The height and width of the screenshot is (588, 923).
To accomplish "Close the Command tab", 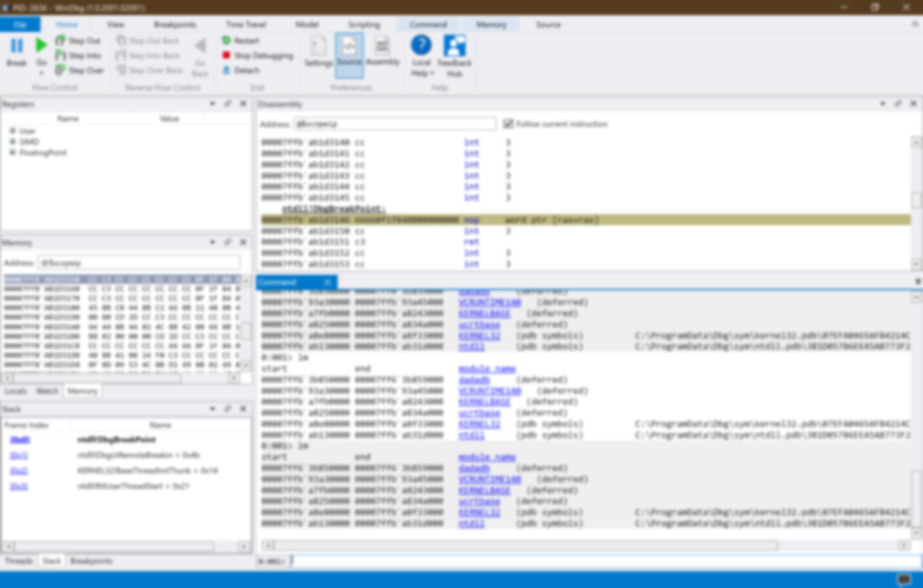I will coord(327,282).
